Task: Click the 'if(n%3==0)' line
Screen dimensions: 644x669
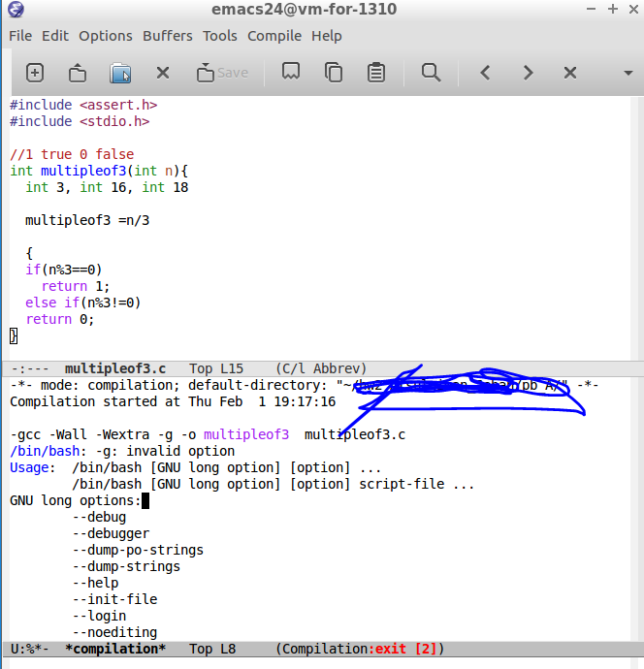Action: pos(64,270)
